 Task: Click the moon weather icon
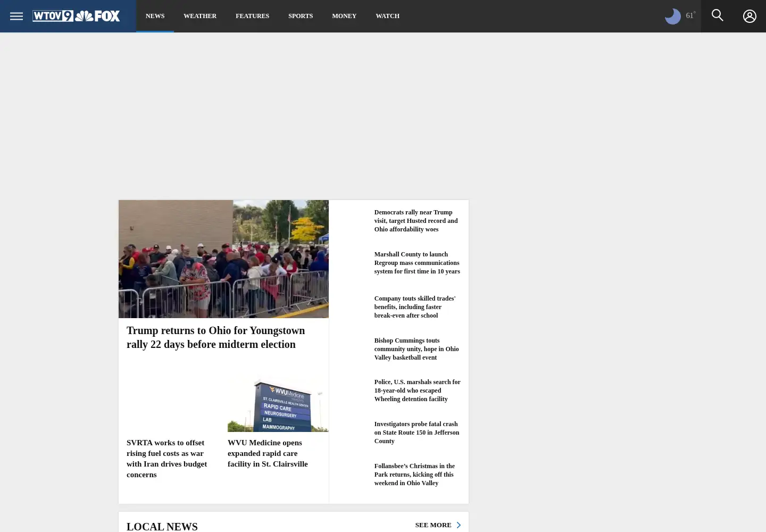pyautogui.click(x=673, y=16)
